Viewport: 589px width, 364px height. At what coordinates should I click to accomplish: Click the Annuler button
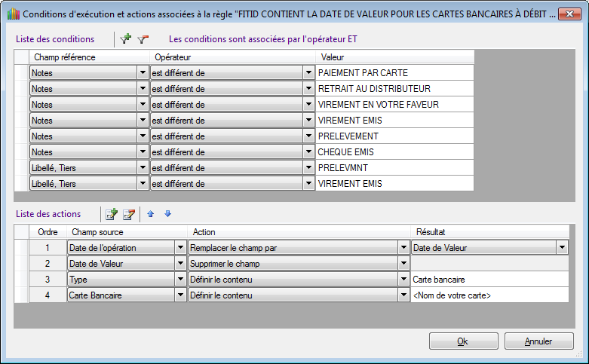point(538,341)
